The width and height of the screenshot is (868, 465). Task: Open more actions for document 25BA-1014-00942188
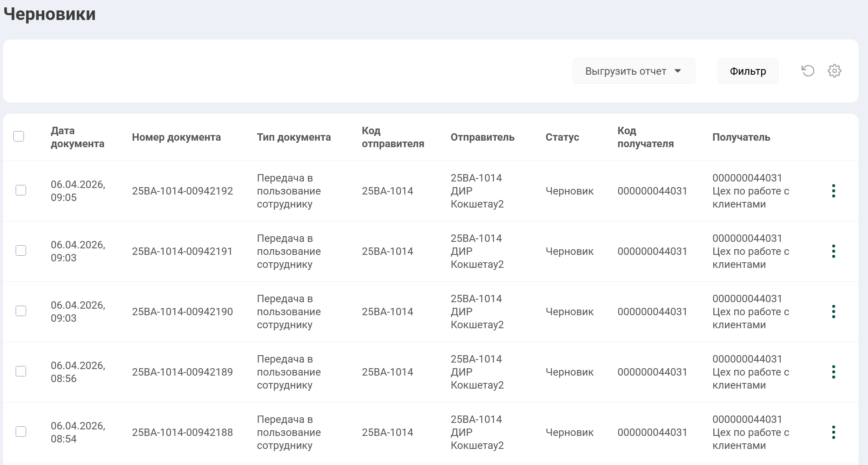point(833,432)
